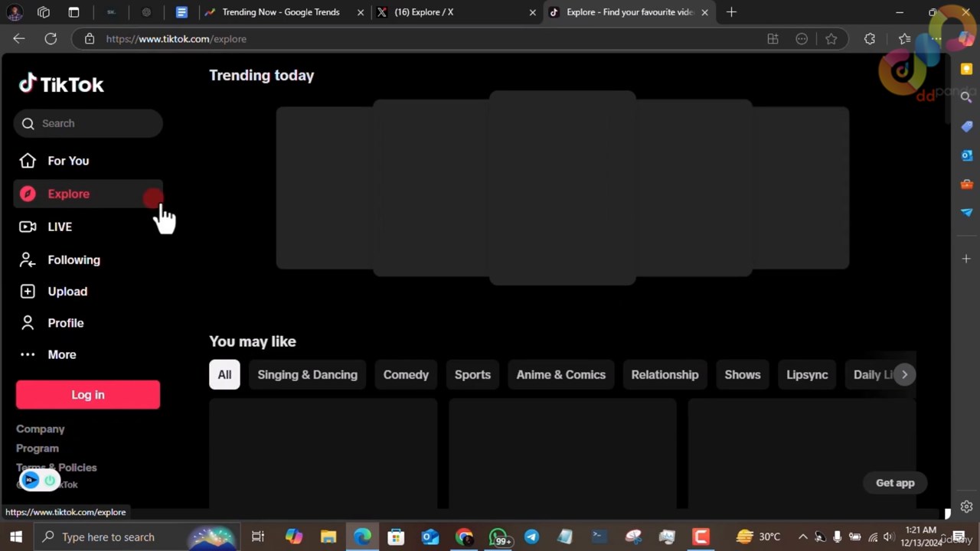The image size is (980, 551).
Task: Switch to Google Trends browser tab
Action: [x=280, y=12]
